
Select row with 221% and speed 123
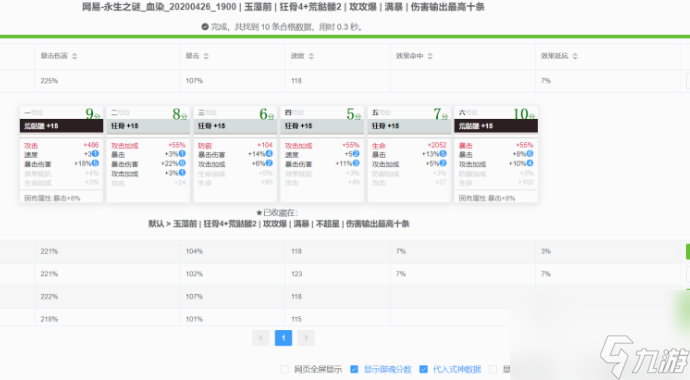[345, 274]
